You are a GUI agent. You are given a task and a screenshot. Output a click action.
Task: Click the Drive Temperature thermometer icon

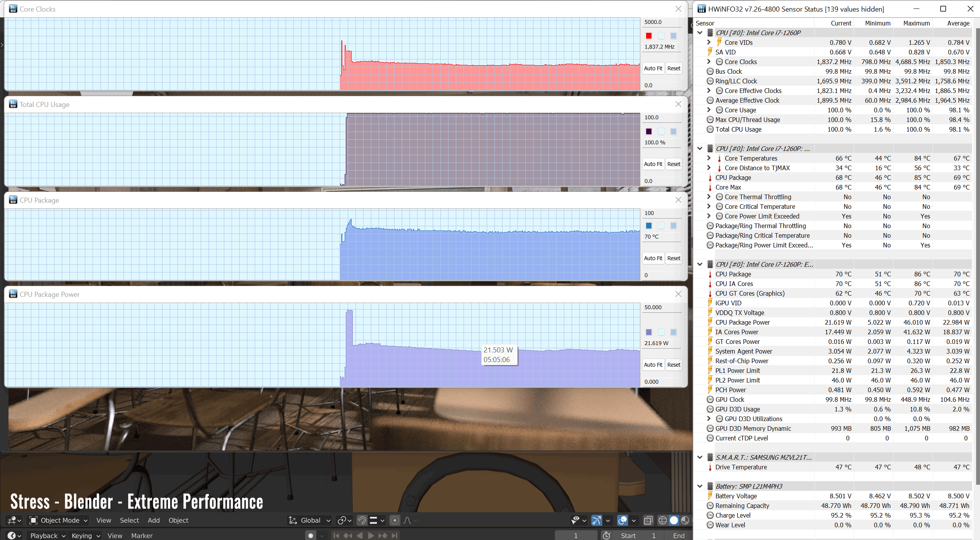point(710,467)
